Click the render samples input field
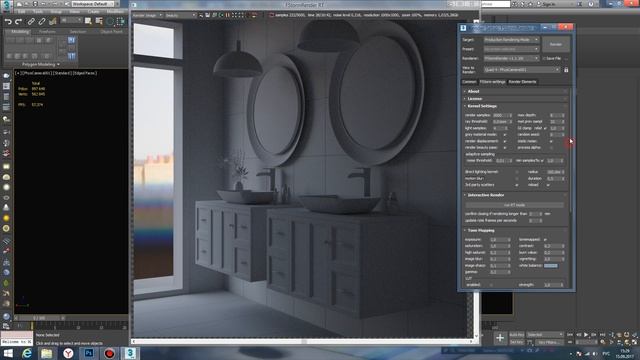The width and height of the screenshot is (640, 360). pos(500,116)
